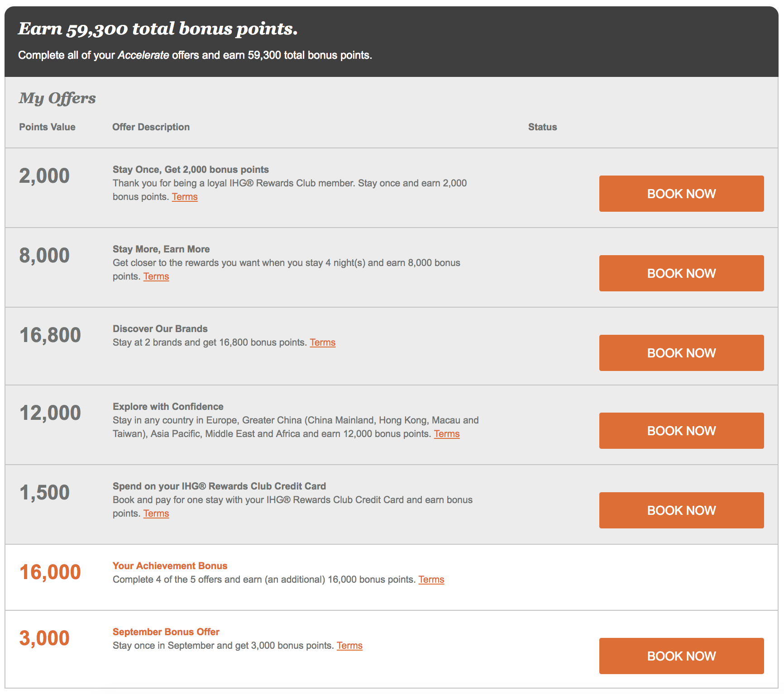Image resolution: width=784 pixels, height=694 pixels.
Task: Read Terms for Explore with Confidence offer
Action: click(447, 434)
